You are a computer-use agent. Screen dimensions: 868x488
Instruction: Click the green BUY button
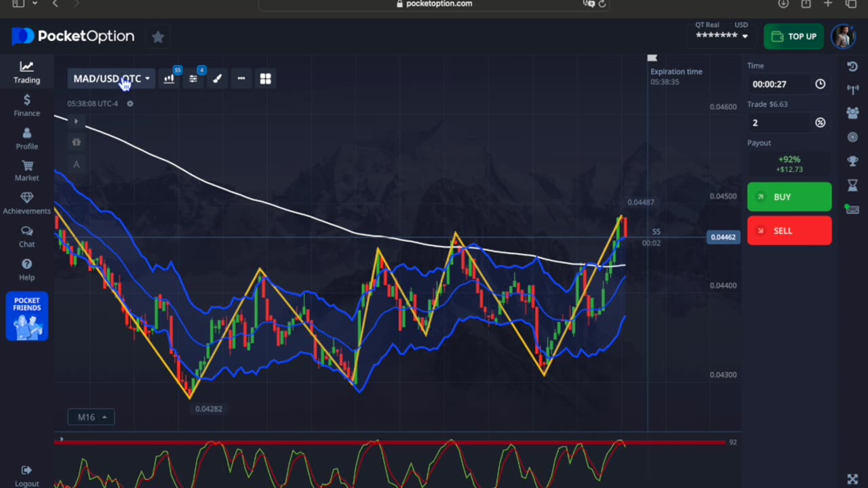789,197
